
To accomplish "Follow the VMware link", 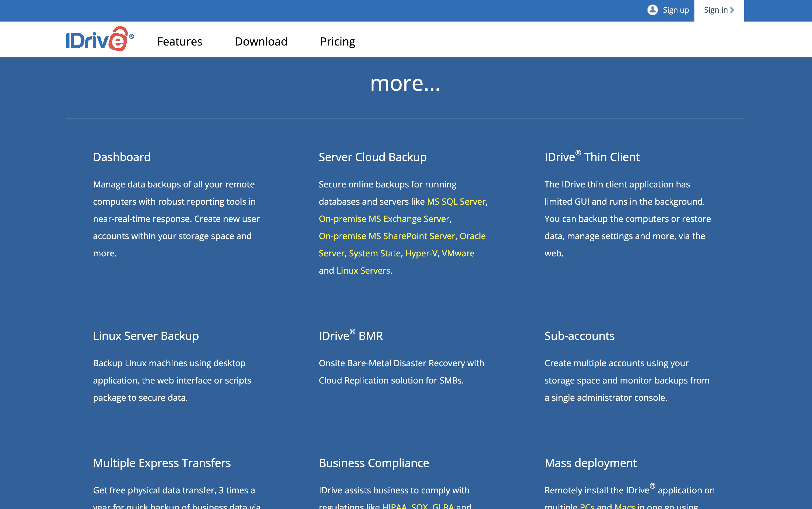I will pos(458,253).
